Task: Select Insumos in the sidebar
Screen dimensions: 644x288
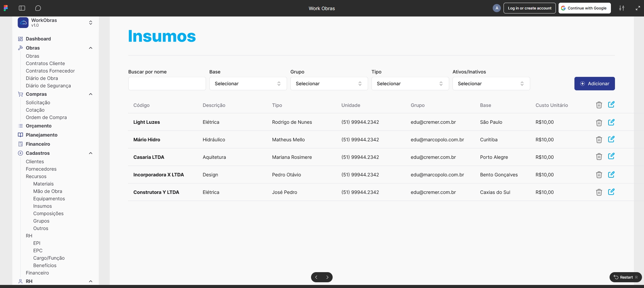Action: click(x=43, y=206)
